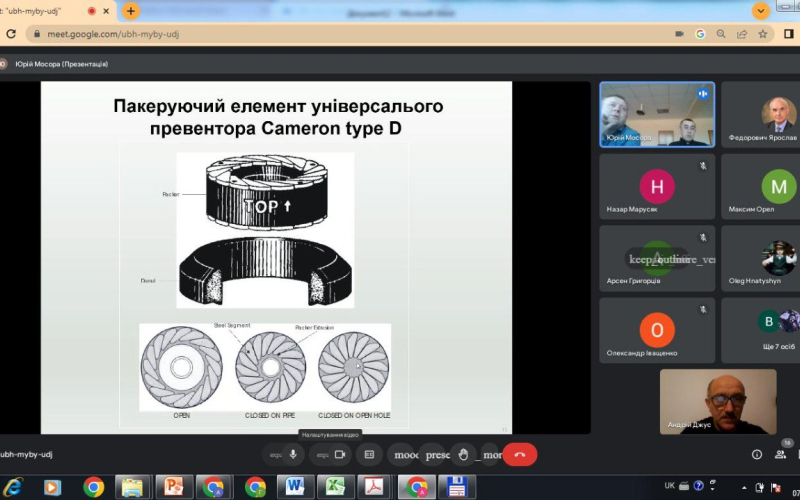The width and height of the screenshot is (800, 500).
Task: Toggle the microphone in Meet controls
Action: tap(293, 455)
